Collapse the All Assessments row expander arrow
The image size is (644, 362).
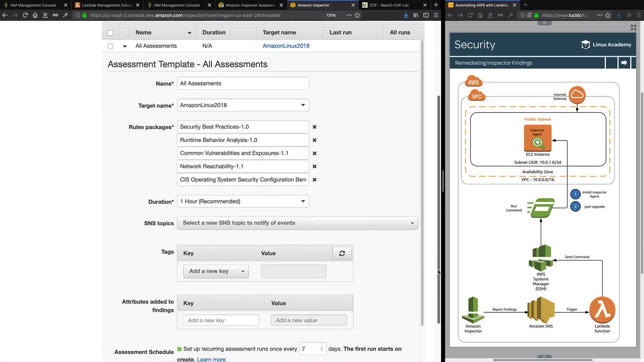click(125, 46)
